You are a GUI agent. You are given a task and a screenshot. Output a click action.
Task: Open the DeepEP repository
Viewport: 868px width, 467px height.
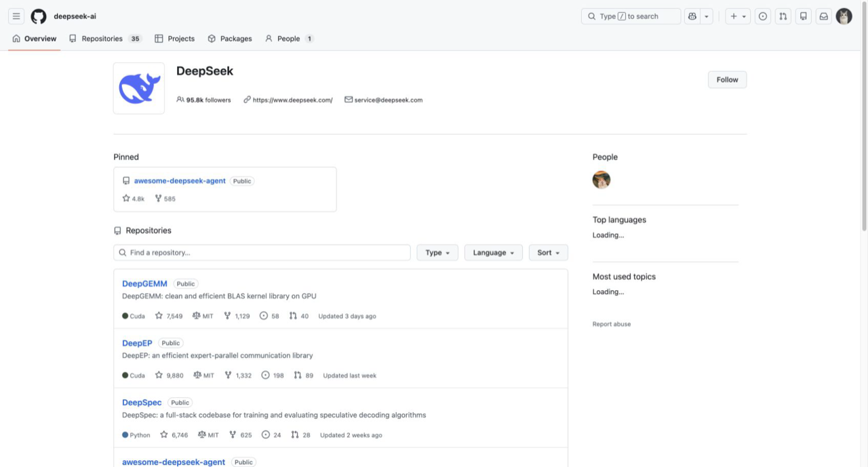(x=137, y=343)
